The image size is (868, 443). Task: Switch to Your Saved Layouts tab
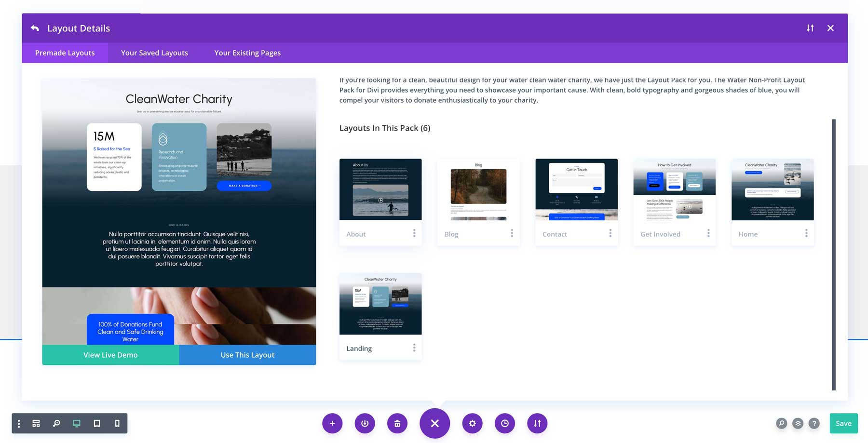click(154, 53)
